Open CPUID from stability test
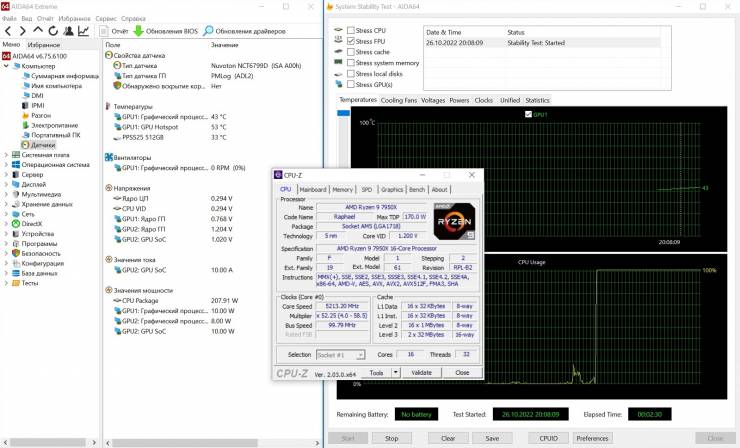Screen dimensions: 740x448 point(548,438)
